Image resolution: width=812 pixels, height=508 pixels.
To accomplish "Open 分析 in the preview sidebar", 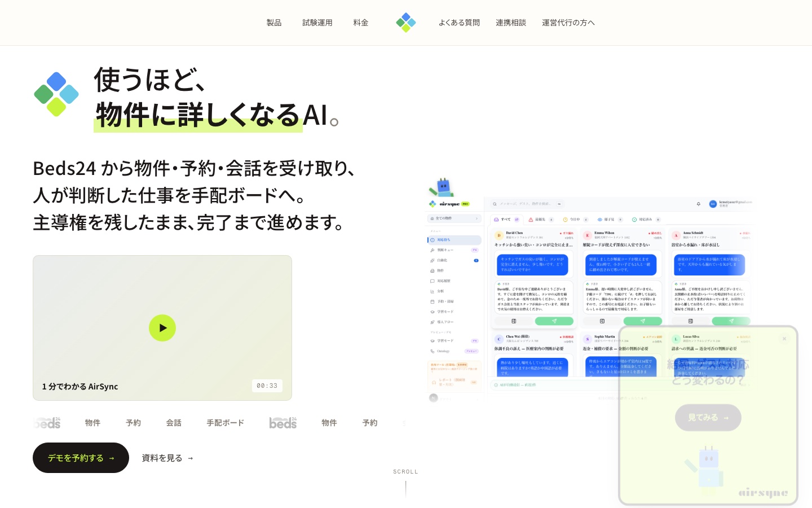I will click(454, 291).
